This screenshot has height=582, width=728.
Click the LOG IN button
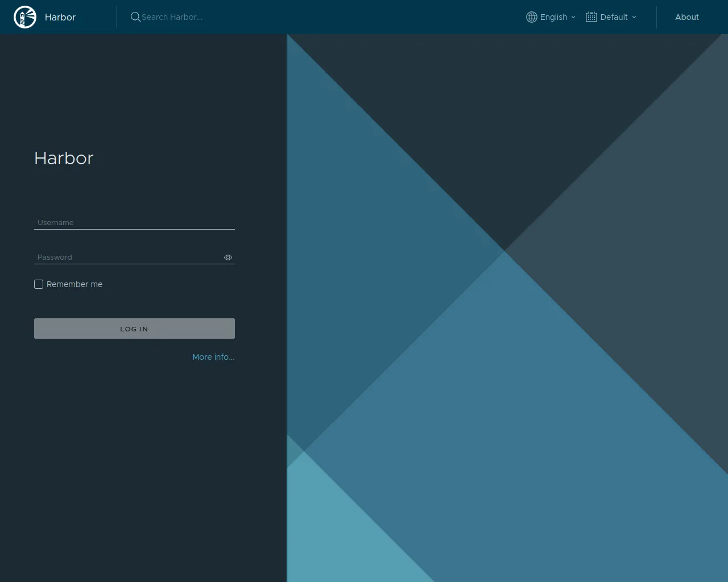[x=134, y=329]
